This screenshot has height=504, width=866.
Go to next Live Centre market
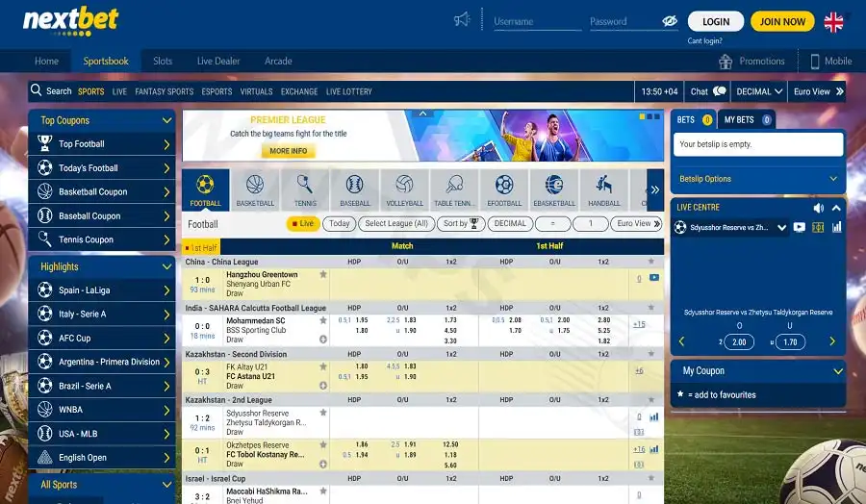click(x=832, y=341)
